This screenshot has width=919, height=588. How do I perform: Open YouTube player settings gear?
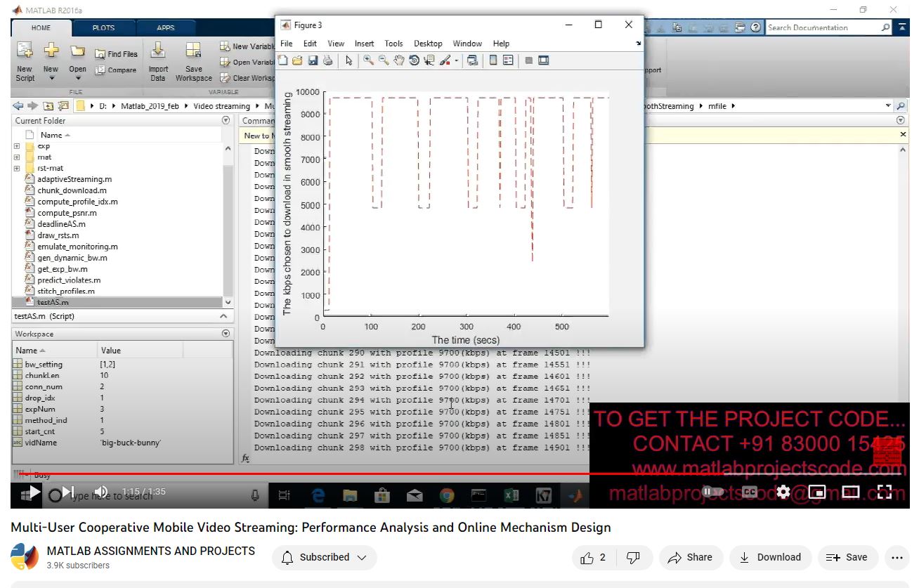[x=783, y=492]
